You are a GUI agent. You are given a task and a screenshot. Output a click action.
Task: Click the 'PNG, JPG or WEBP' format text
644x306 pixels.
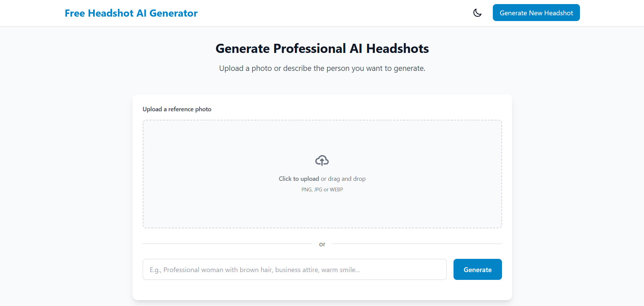point(322,189)
